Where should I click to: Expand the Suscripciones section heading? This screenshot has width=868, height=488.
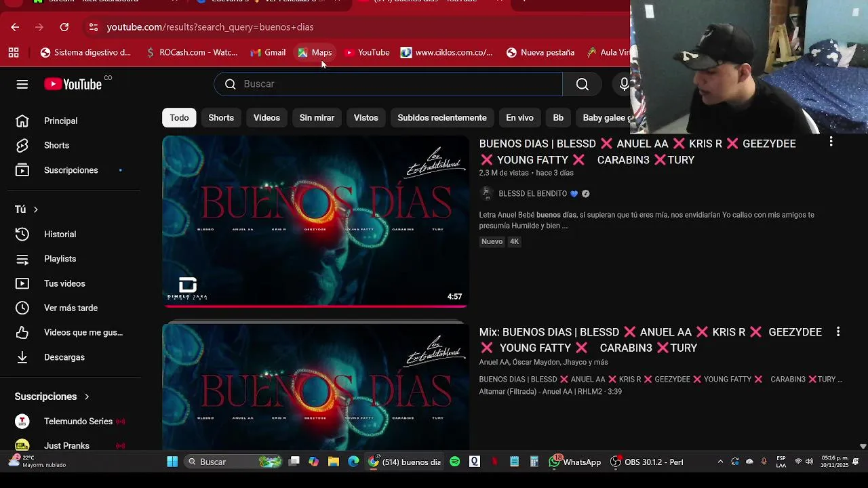pyautogui.click(x=52, y=396)
